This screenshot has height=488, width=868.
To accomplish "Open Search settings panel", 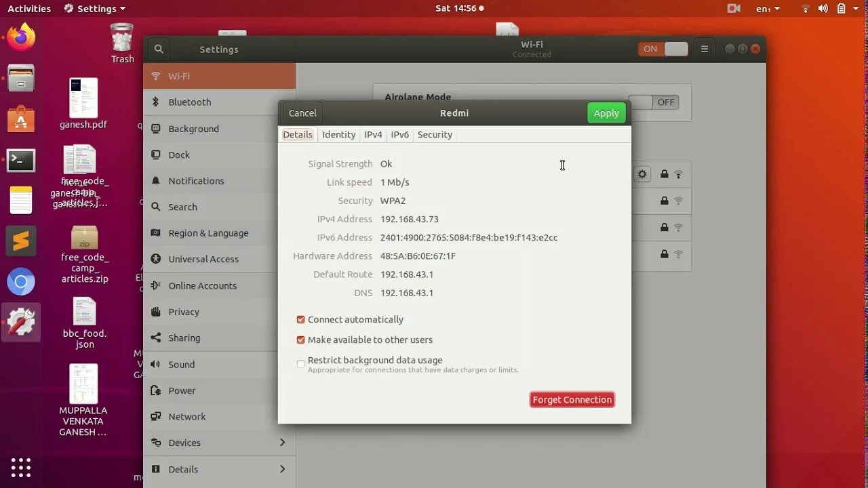I will [219, 207].
